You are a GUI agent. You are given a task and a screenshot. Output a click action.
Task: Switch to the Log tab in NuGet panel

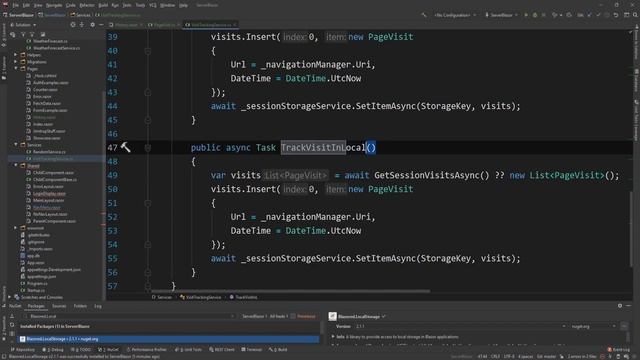tap(98, 306)
